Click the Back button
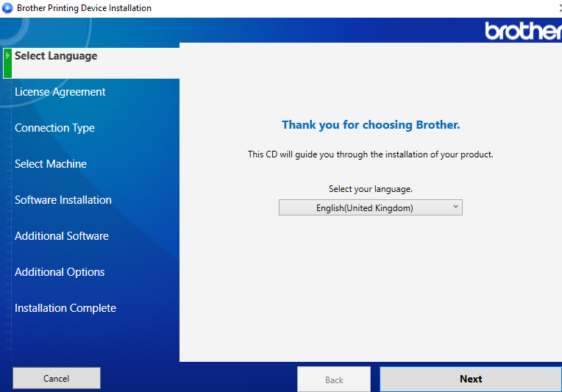 (334, 379)
